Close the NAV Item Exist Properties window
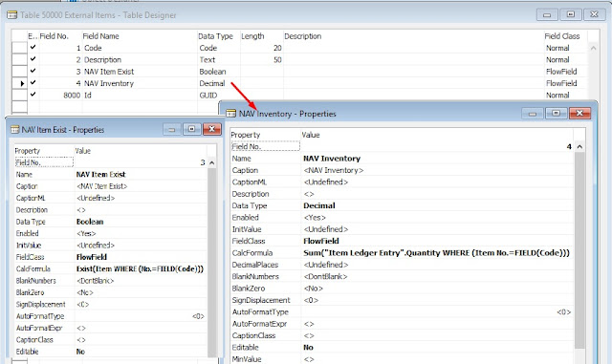 (x=212, y=129)
